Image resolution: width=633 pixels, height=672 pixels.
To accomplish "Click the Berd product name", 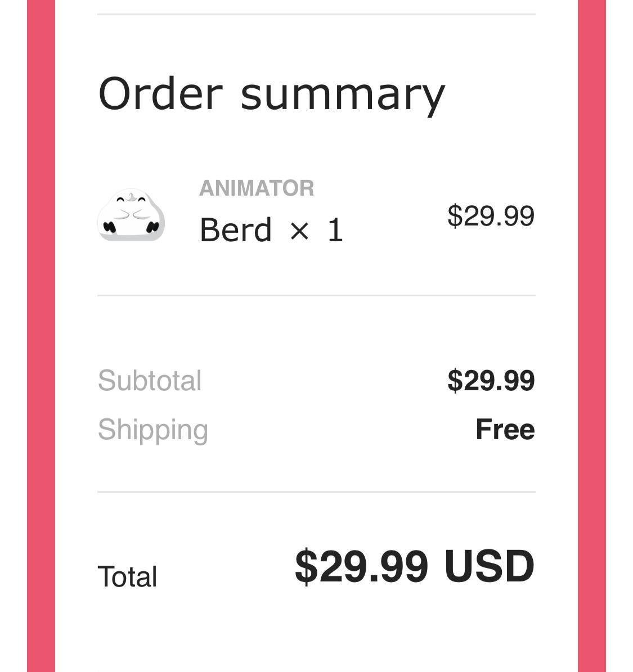I will pyautogui.click(x=236, y=230).
